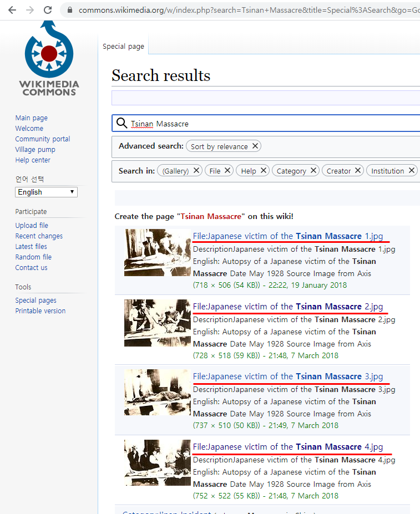Click the browser back arrow
This screenshot has height=514, width=420.
click(12, 10)
